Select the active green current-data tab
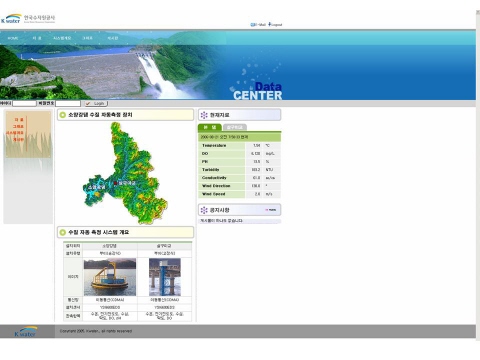The height and width of the screenshot is (360, 480). point(210,127)
